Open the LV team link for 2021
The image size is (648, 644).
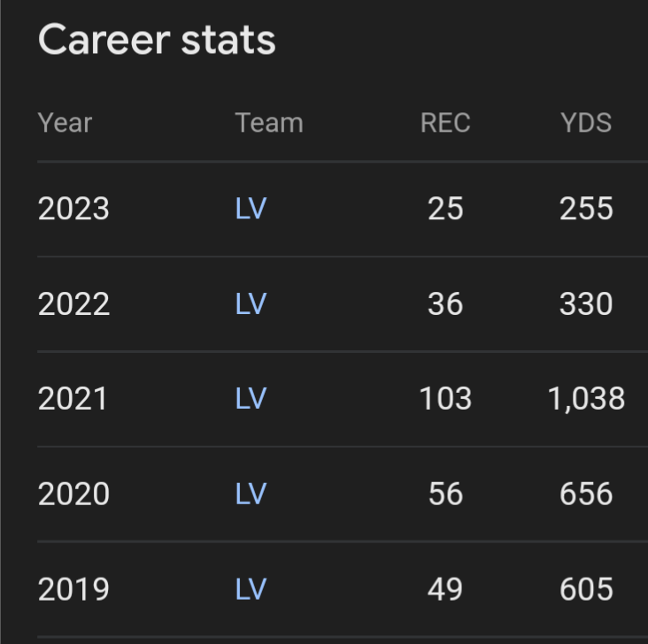(x=251, y=399)
